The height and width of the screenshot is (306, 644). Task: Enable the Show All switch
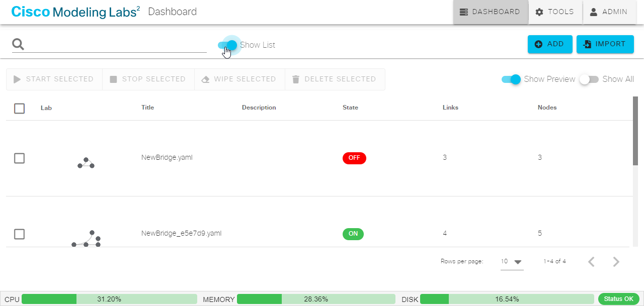pos(589,79)
